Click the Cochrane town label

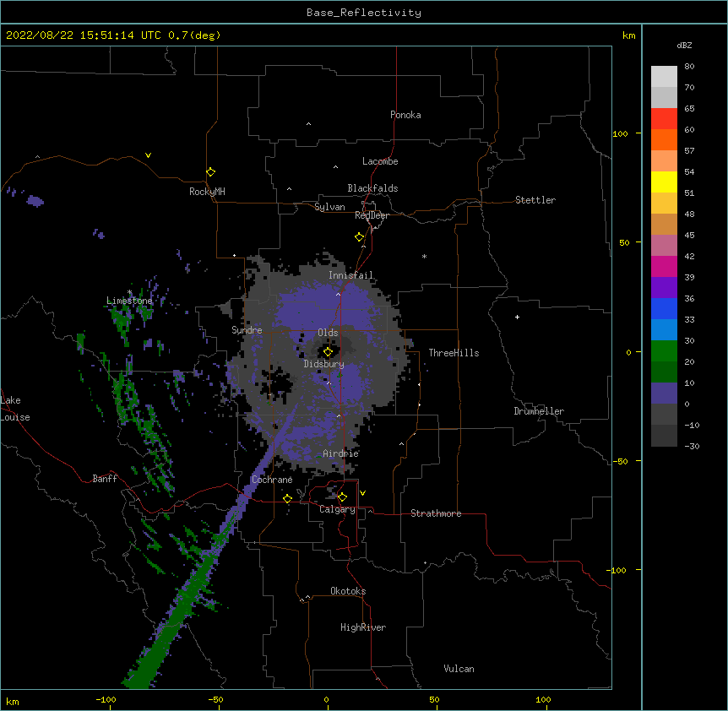[272, 480]
